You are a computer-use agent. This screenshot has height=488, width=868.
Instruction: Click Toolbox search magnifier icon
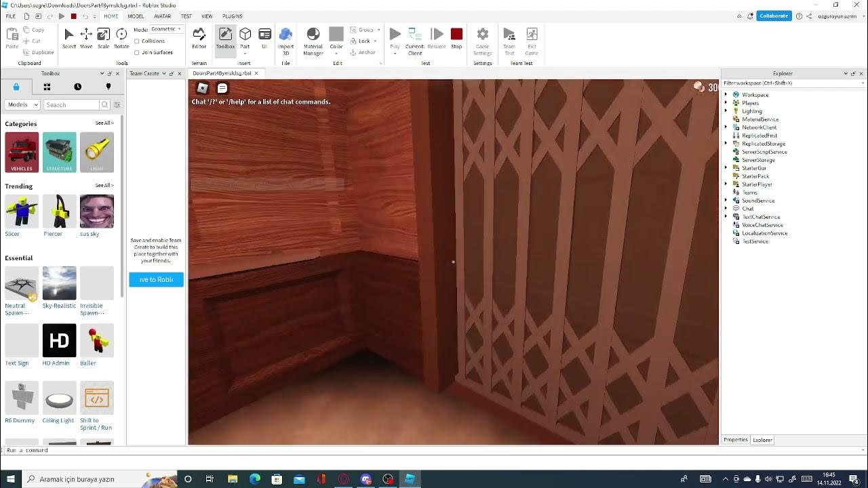coord(104,104)
